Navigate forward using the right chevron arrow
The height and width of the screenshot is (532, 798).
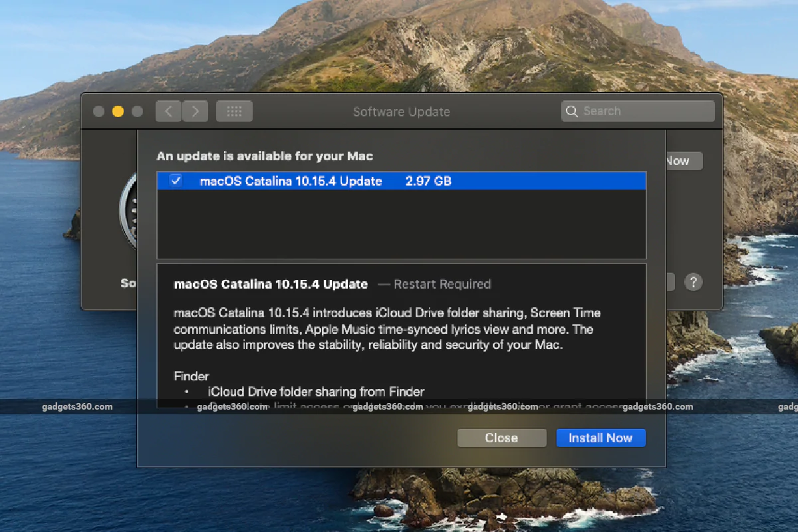(195, 111)
